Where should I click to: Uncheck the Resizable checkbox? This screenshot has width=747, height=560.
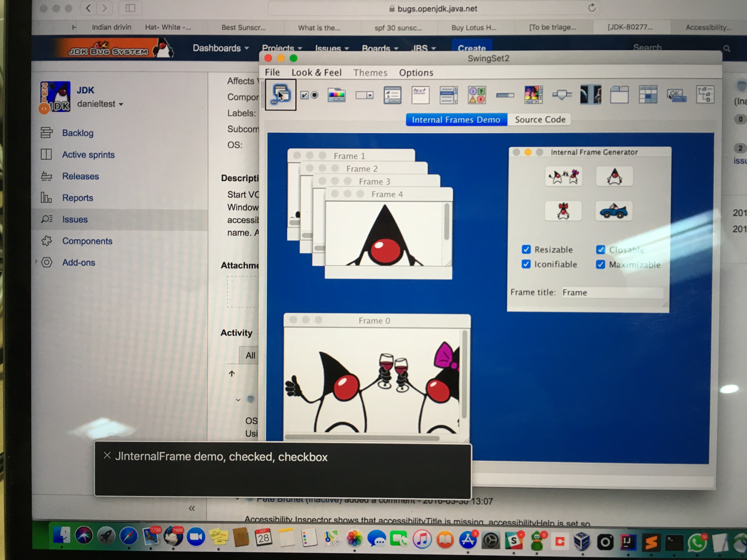pyautogui.click(x=526, y=249)
